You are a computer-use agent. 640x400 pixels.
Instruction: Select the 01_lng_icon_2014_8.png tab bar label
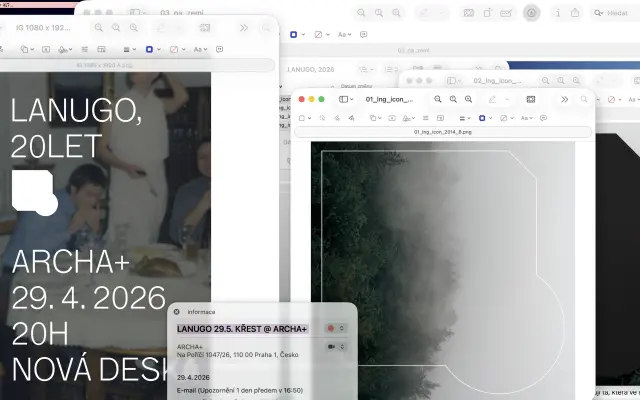click(444, 132)
